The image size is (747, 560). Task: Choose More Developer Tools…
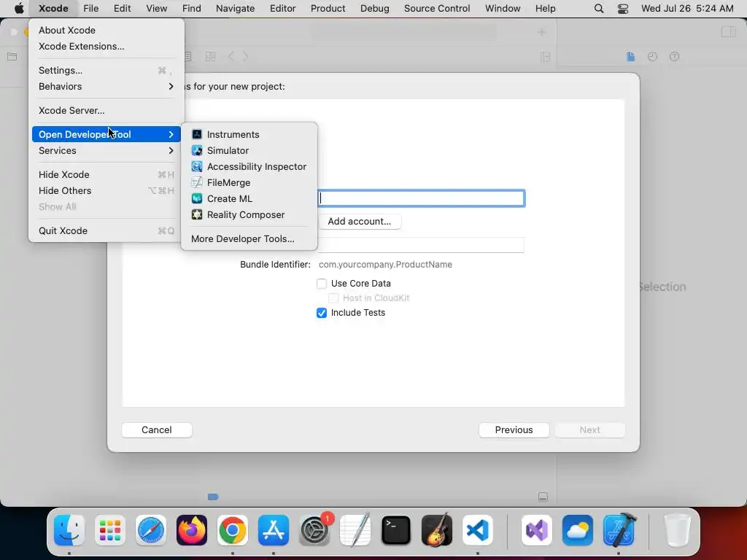pyautogui.click(x=249, y=238)
